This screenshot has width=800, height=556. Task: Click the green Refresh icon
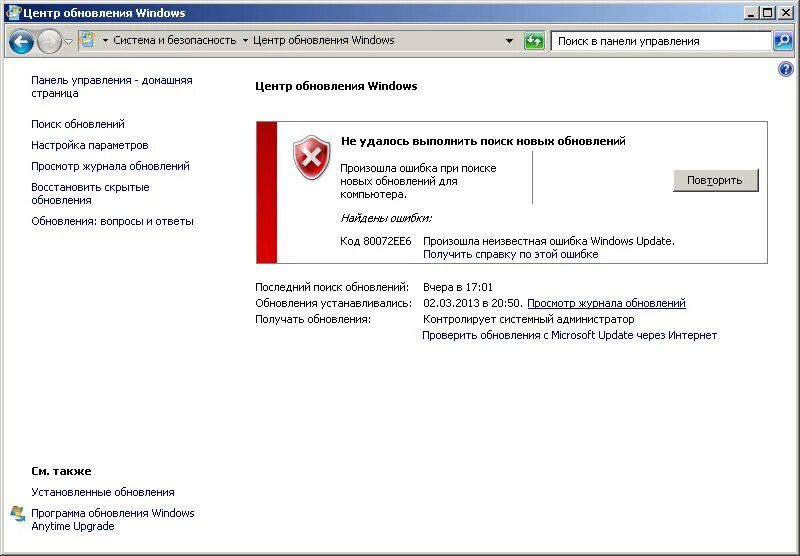tap(534, 41)
